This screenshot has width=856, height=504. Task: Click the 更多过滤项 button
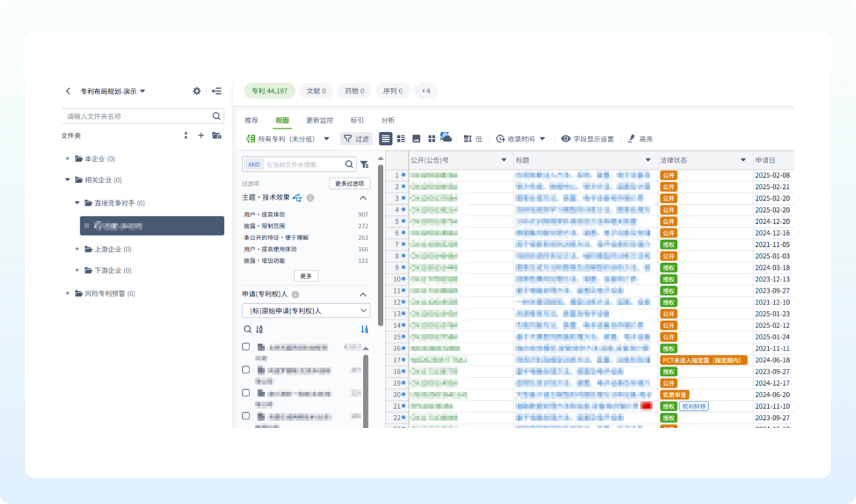point(349,184)
